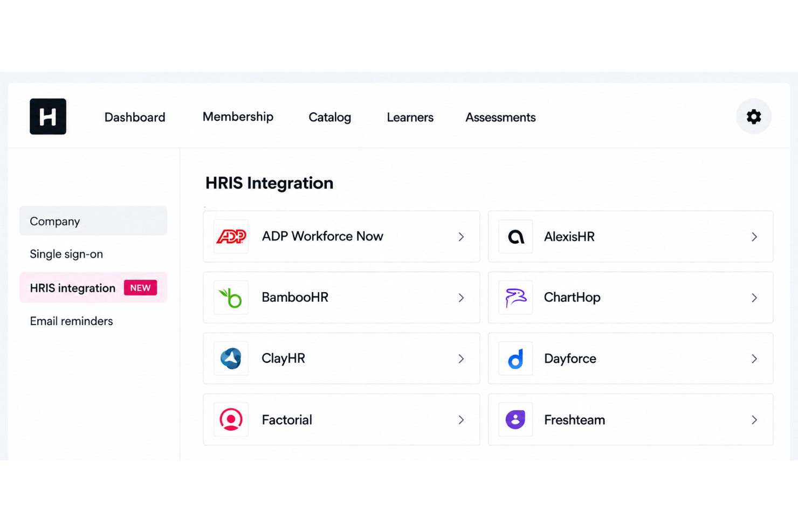
Task: Click the H logo in the header
Action: tap(48, 116)
